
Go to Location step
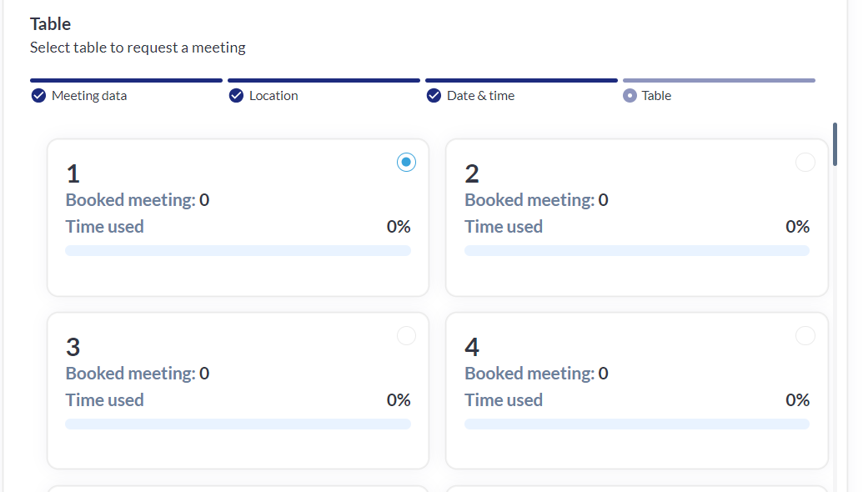(273, 96)
